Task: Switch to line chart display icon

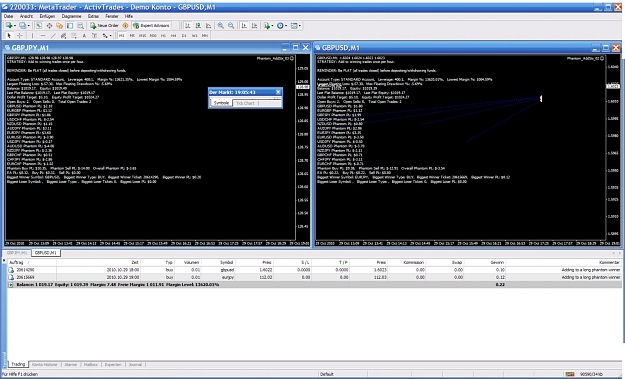Action: [208, 26]
